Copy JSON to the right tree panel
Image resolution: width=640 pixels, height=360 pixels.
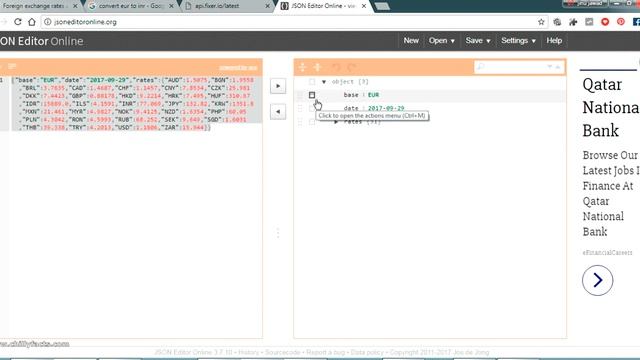tap(278, 86)
